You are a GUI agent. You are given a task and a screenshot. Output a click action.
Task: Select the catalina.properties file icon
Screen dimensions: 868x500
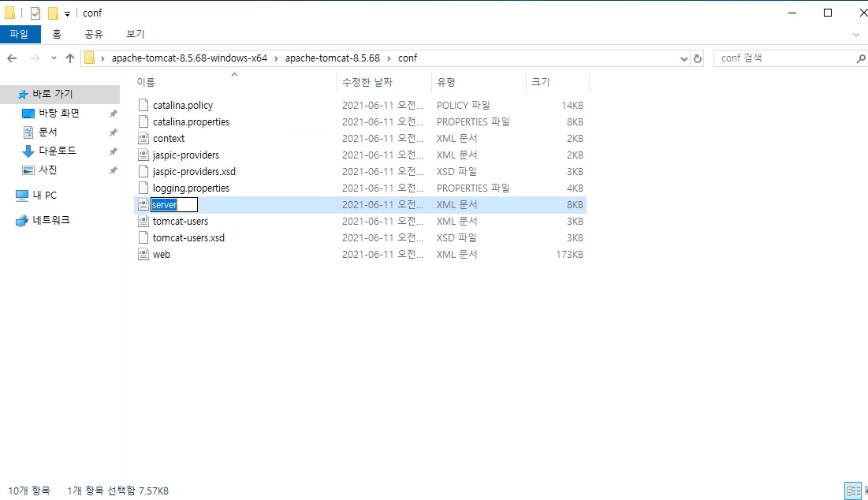[143, 121]
